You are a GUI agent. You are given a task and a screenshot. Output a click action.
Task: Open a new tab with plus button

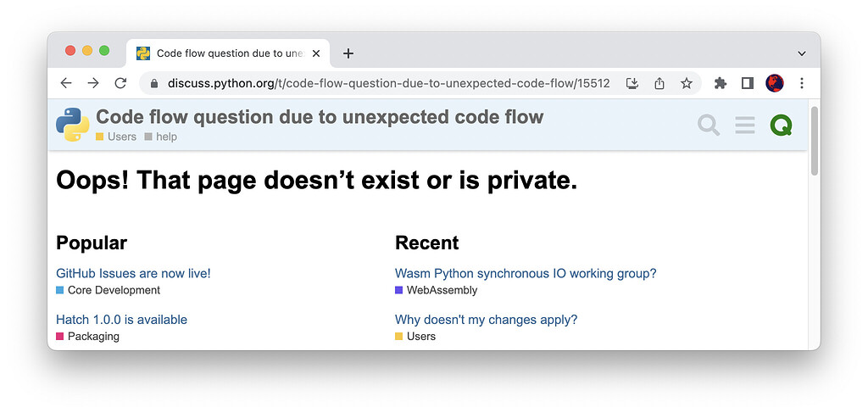[x=348, y=53]
